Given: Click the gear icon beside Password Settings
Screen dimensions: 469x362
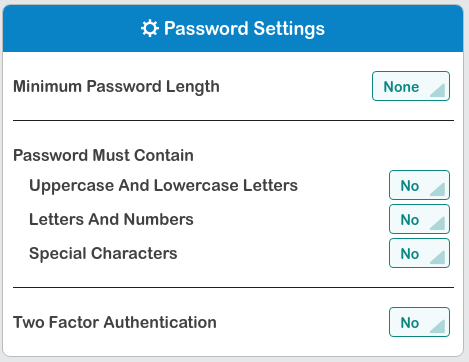Looking at the screenshot, I should pyautogui.click(x=150, y=28).
